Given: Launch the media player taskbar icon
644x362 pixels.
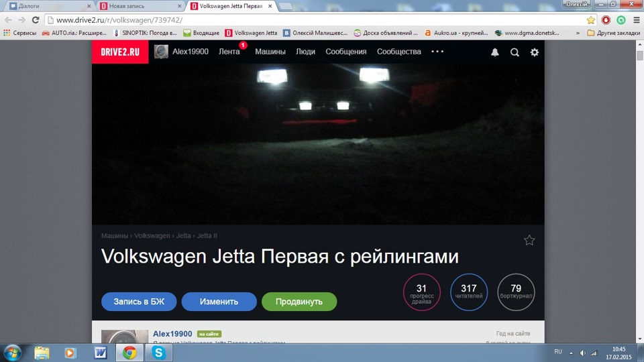Looking at the screenshot, I should tap(70, 353).
